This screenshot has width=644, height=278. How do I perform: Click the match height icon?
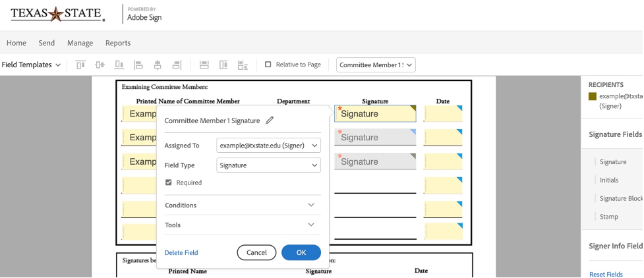pyautogui.click(x=223, y=65)
